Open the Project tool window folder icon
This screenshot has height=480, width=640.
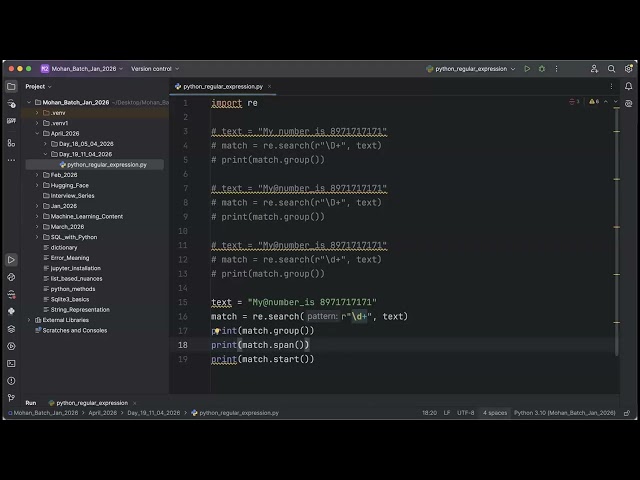click(11, 87)
